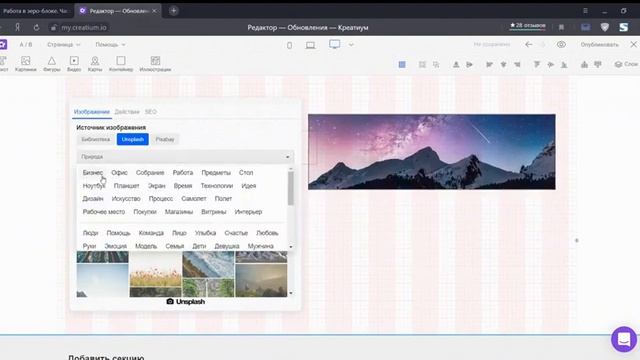This screenshot has height=360, width=640.
Task: Pick the Интерьер tag
Action: 248,212
